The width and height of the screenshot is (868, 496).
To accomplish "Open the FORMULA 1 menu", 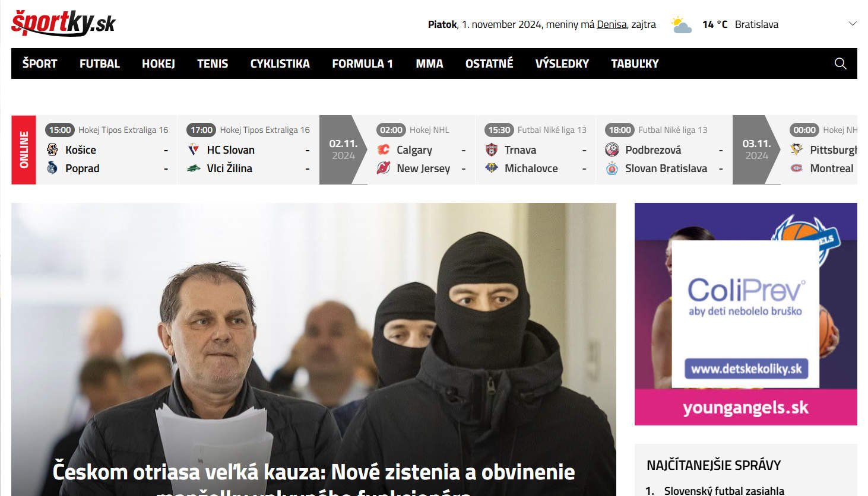I will (x=362, y=63).
